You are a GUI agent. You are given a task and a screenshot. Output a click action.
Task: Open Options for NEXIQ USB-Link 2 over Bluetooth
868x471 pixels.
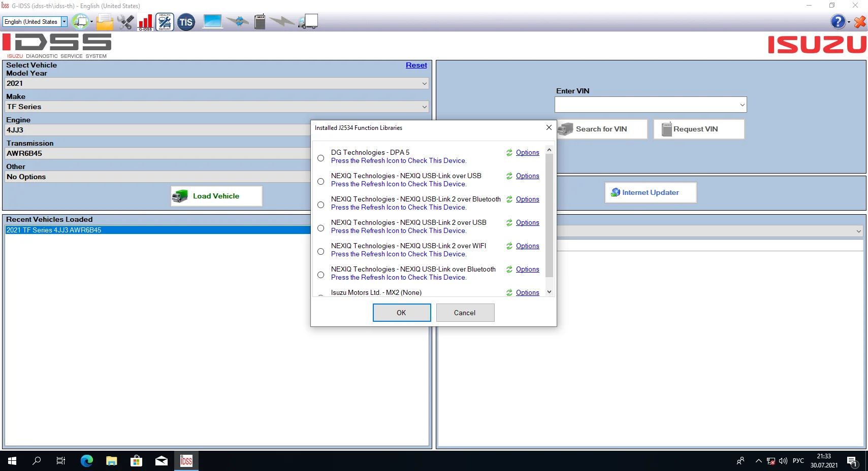528,199
